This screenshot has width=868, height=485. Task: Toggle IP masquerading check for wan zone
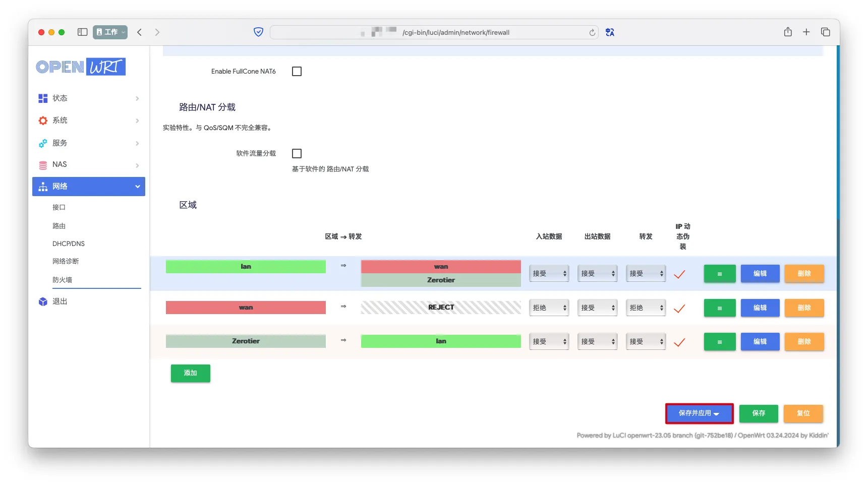(679, 308)
